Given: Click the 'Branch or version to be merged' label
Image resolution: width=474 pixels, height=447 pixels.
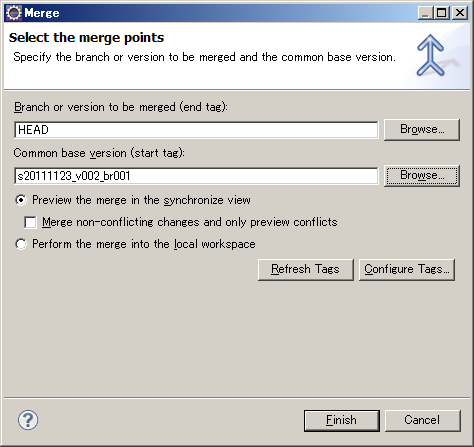Looking at the screenshot, I should [121, 107].
